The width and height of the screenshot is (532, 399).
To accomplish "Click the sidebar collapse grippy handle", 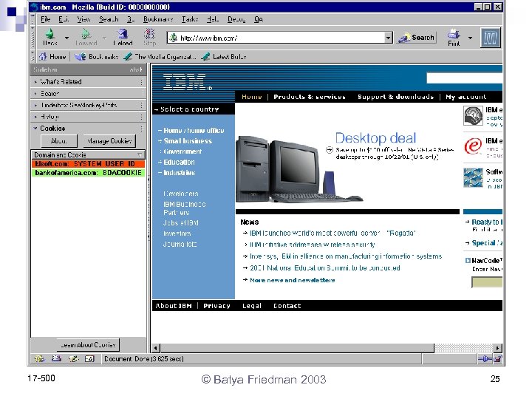I will tap(149, 208).
